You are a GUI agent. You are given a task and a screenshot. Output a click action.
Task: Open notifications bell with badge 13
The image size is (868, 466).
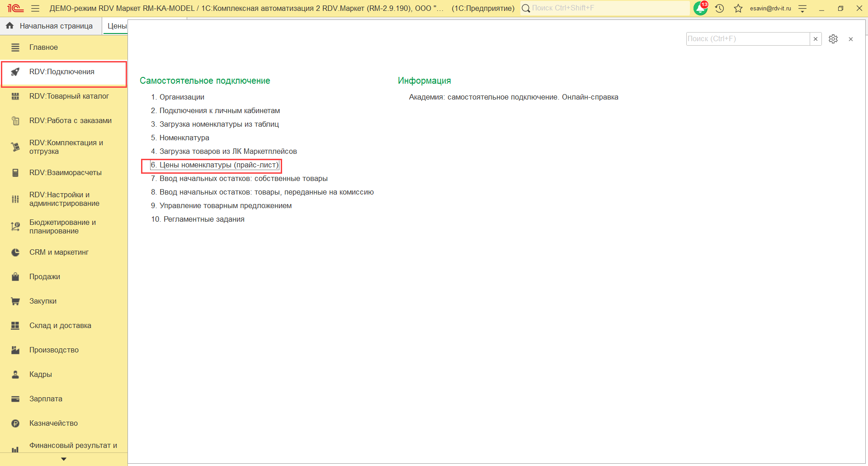pyautogui.click(x=701, y=8)
